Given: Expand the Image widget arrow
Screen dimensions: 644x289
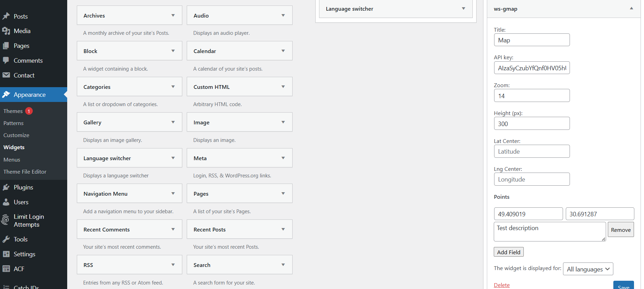Looking at the screenshot, I should pyautogui.click(x=283, y=122).
